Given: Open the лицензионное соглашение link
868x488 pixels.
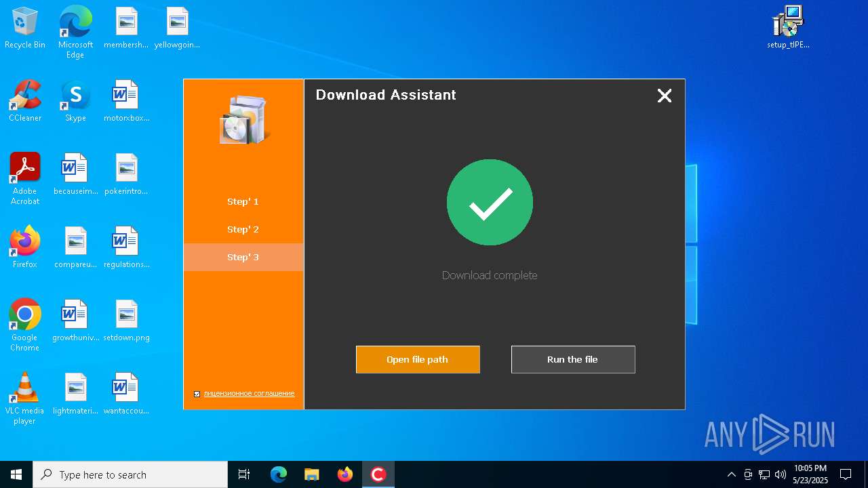Looking at the screenshot, I should [249, 393].
